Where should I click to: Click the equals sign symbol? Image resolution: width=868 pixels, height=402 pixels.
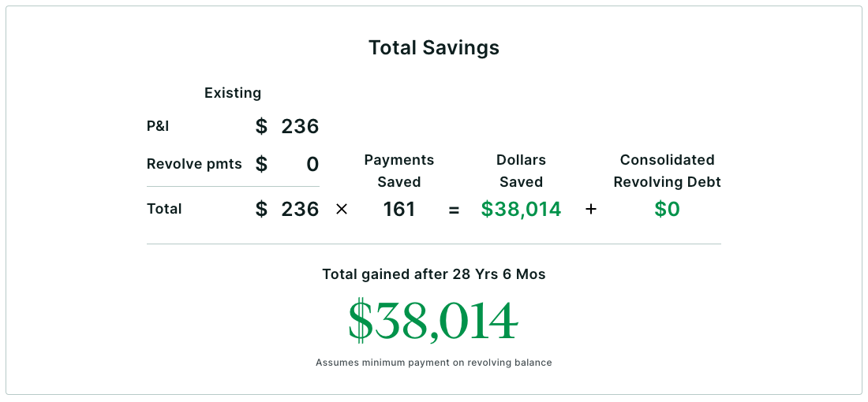(454, 210)
